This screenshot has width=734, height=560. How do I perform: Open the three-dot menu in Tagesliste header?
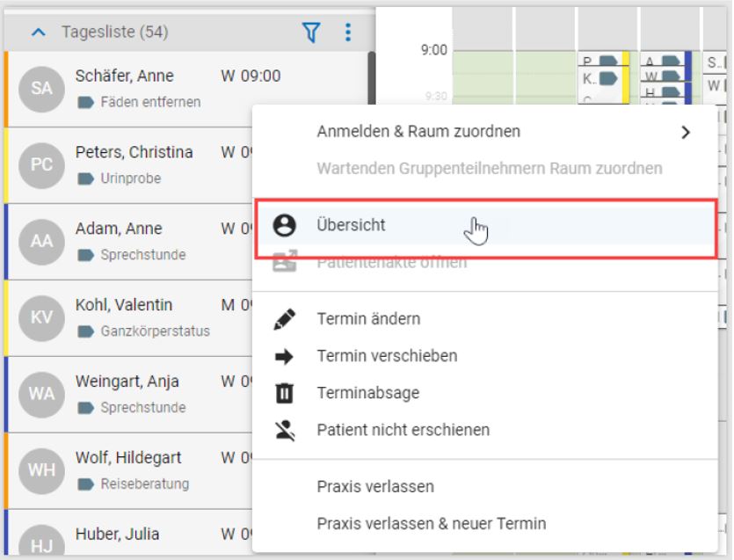pyautogui.click(x=347, y=33)
